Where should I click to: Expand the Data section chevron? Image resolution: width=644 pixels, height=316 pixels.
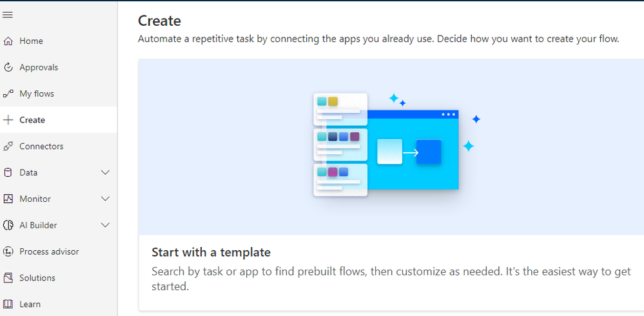click(106, 173)
